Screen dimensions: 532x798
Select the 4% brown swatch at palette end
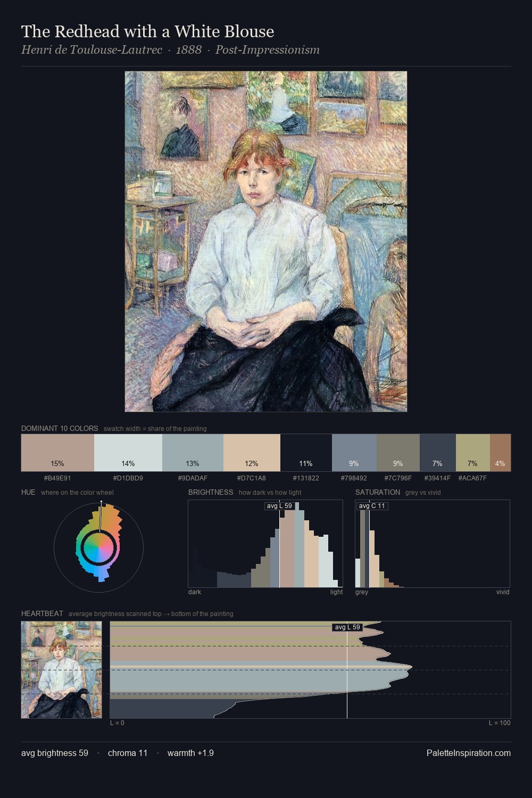[x=500, y=453]
